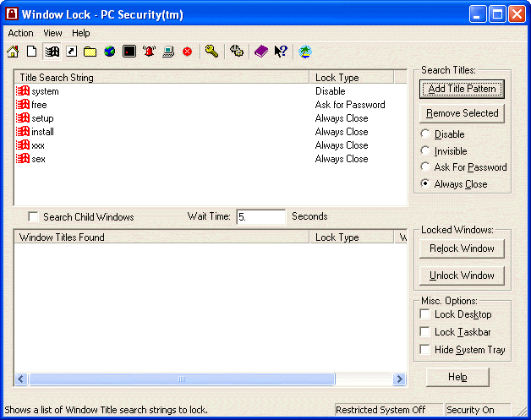Click the home icon in toolbar

point(13,52)
